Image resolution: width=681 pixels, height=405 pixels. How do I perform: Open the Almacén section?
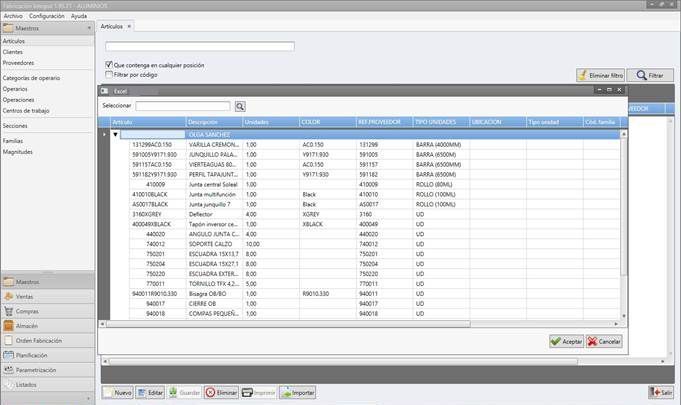click(48, 326)
